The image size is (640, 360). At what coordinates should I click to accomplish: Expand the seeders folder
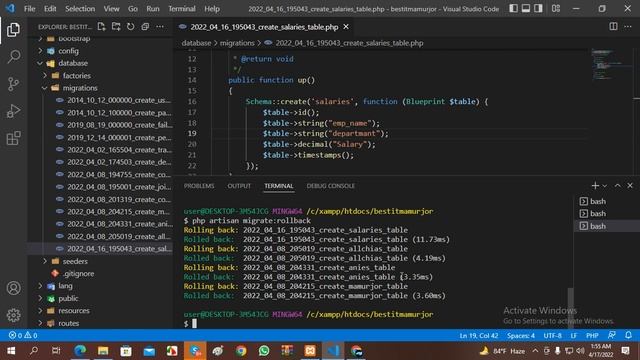point(75,261)
